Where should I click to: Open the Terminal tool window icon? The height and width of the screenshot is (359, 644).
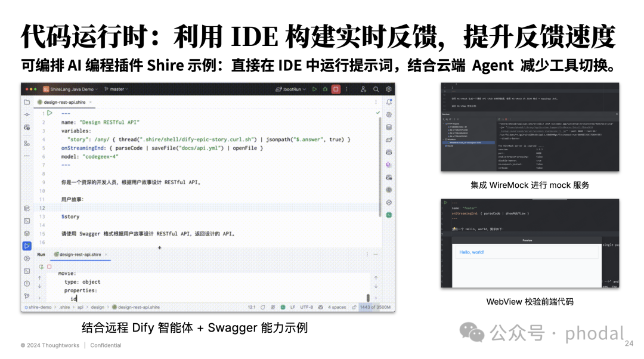pos(27,221)
